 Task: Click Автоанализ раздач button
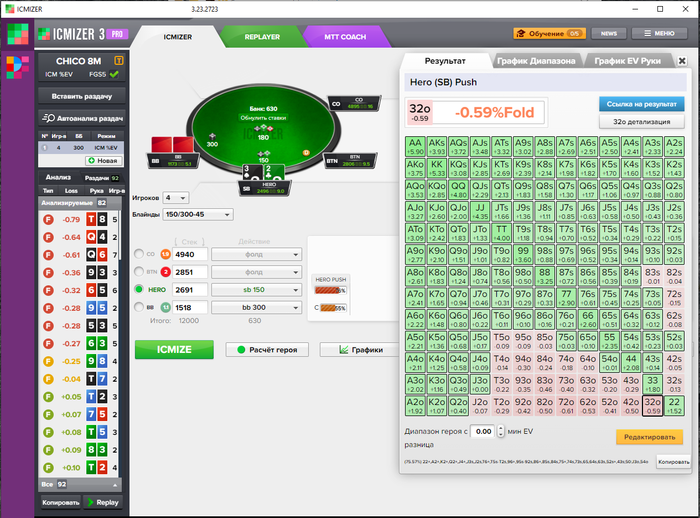[x=82, y=118]
